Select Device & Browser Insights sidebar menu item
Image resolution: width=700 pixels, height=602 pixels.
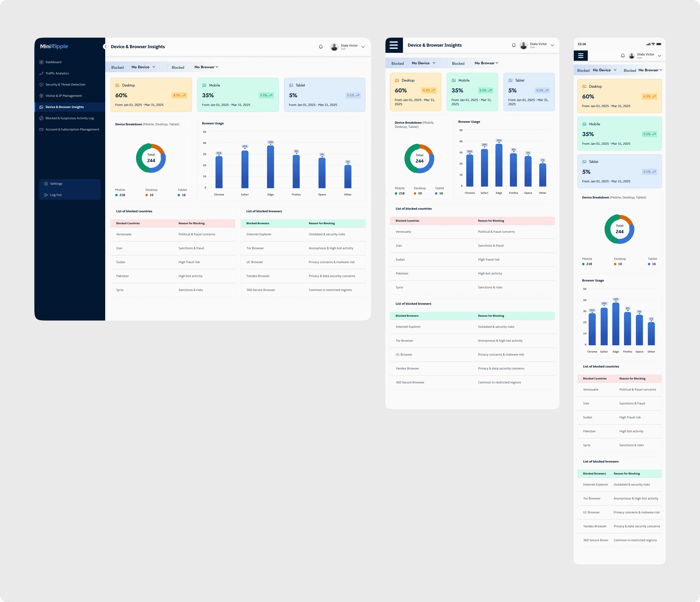[65, 107]
